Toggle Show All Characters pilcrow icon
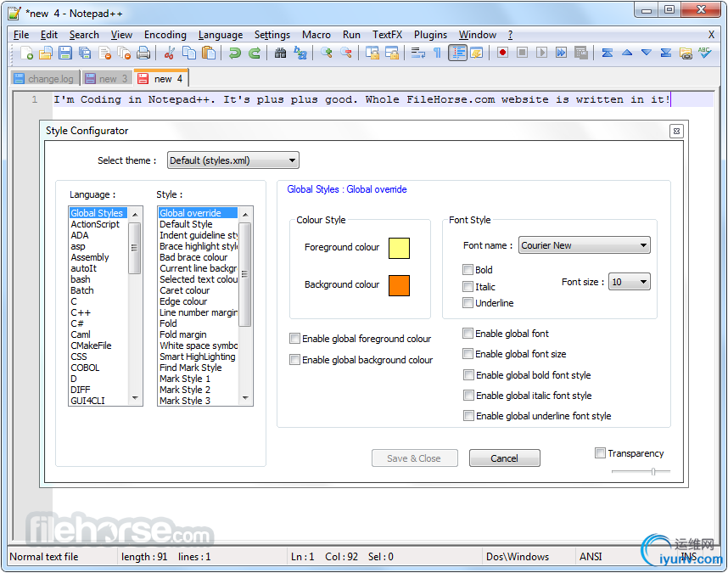The height and width of the screenshot is (573, 728). [437, 53]
